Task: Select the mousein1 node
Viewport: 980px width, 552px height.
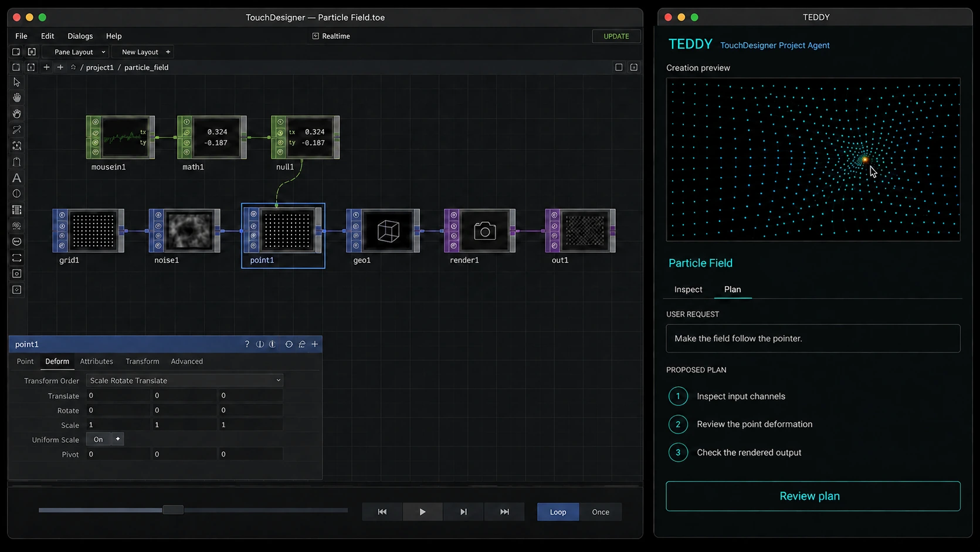Action: (x=121, y=137)
